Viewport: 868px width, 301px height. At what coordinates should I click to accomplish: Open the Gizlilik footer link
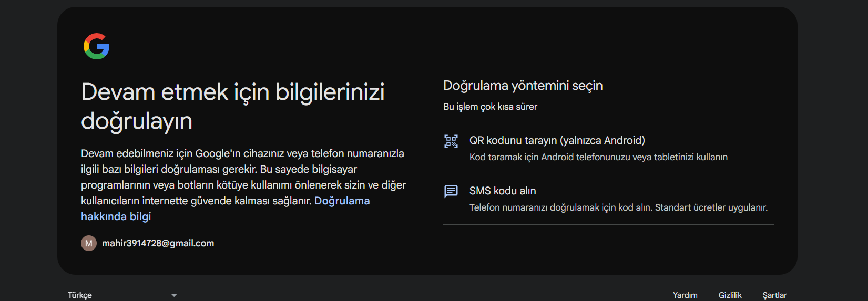(730, 295)
